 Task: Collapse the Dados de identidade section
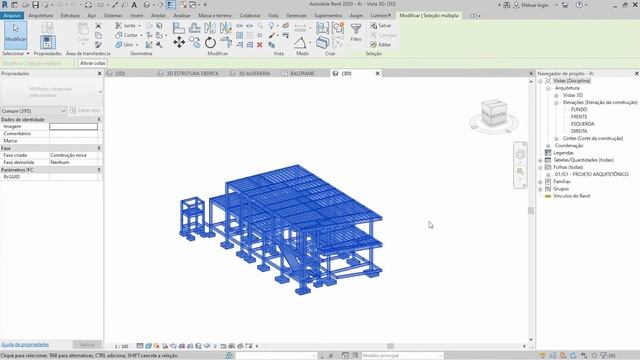pyautogui.click(x=99, y=120)
